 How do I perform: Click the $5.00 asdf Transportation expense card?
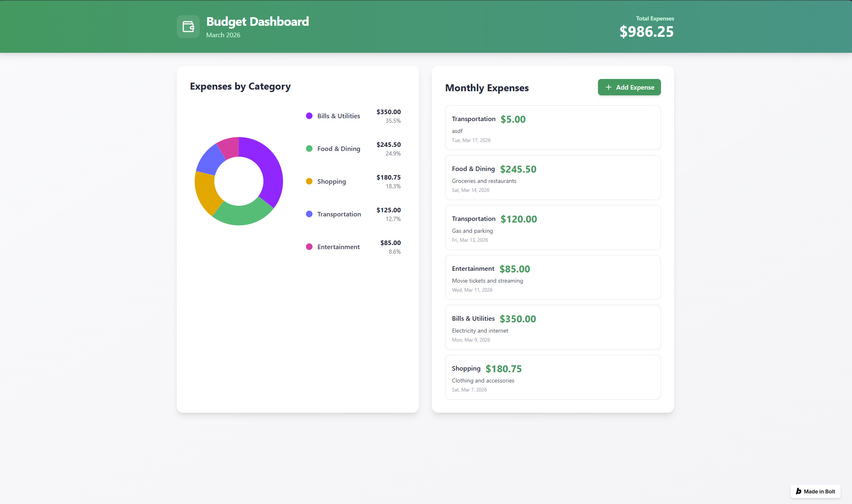click(553, 128)
